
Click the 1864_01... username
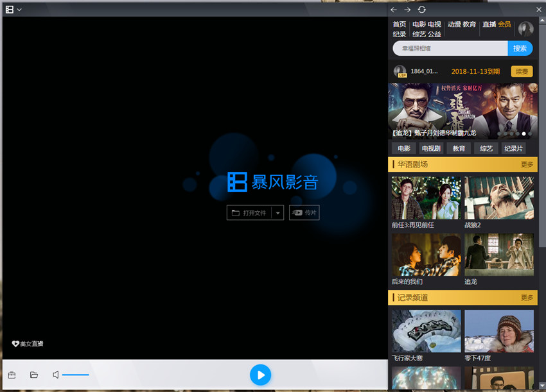[424, 71]
